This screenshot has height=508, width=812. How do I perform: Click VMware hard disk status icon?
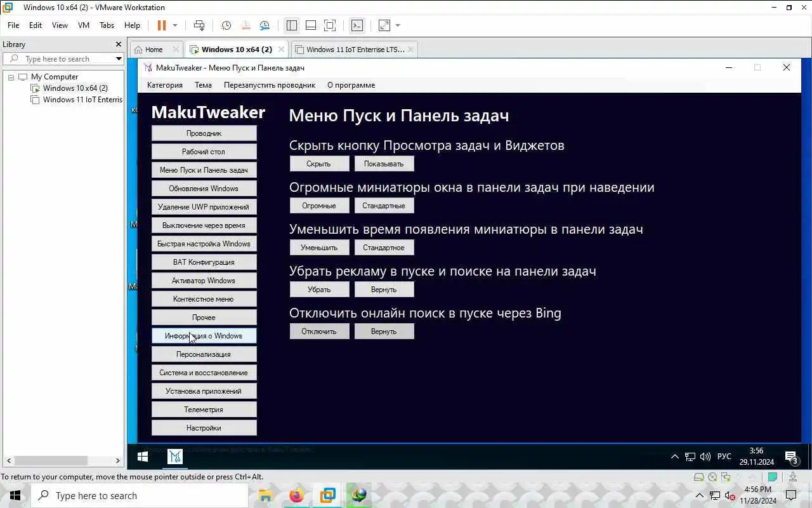point(699,477)
